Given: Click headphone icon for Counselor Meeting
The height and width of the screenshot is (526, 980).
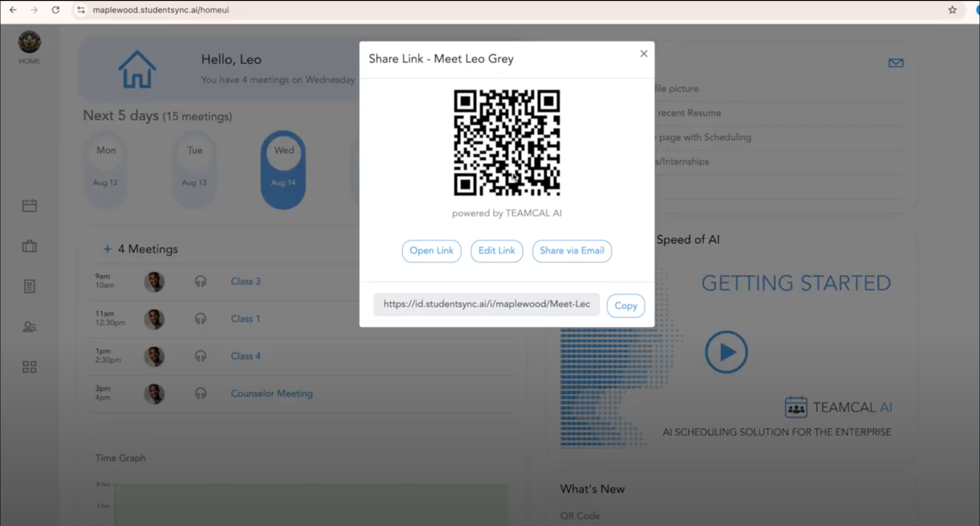Looking at the screenshot, I should (200, 393).
